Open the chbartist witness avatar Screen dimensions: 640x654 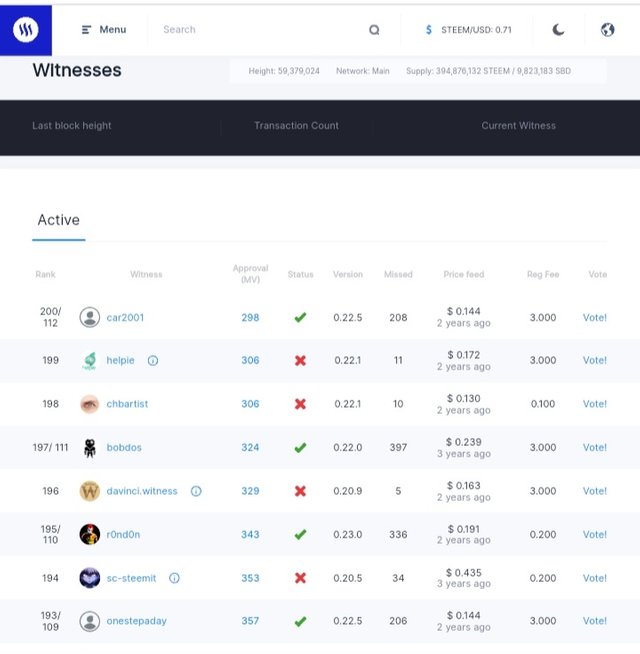90,404
